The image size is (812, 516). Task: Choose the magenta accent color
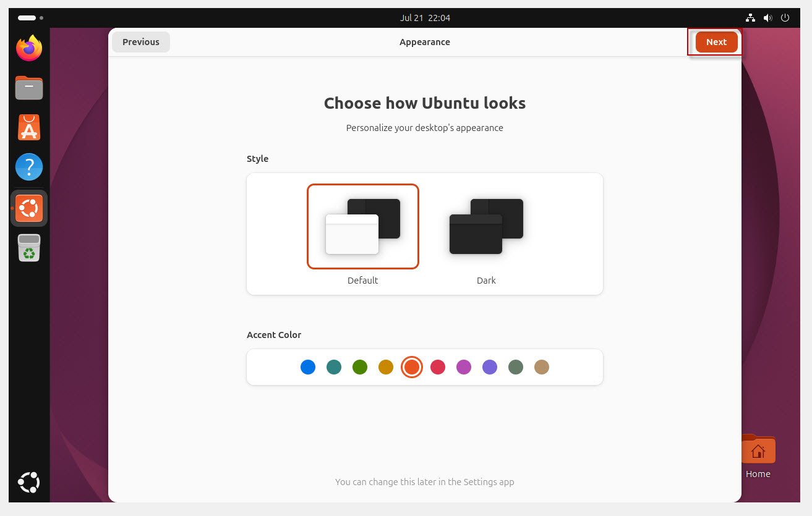point(464,367)
